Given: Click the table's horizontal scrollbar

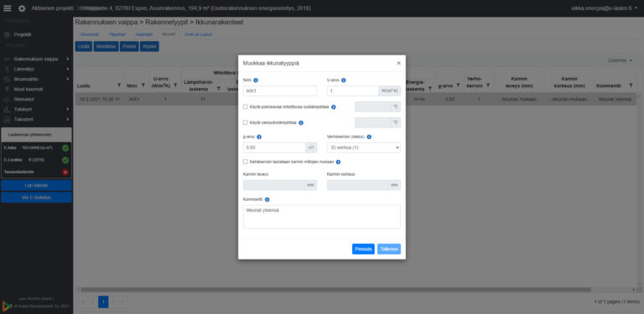Looking at the screenshot, I should 336,290.
